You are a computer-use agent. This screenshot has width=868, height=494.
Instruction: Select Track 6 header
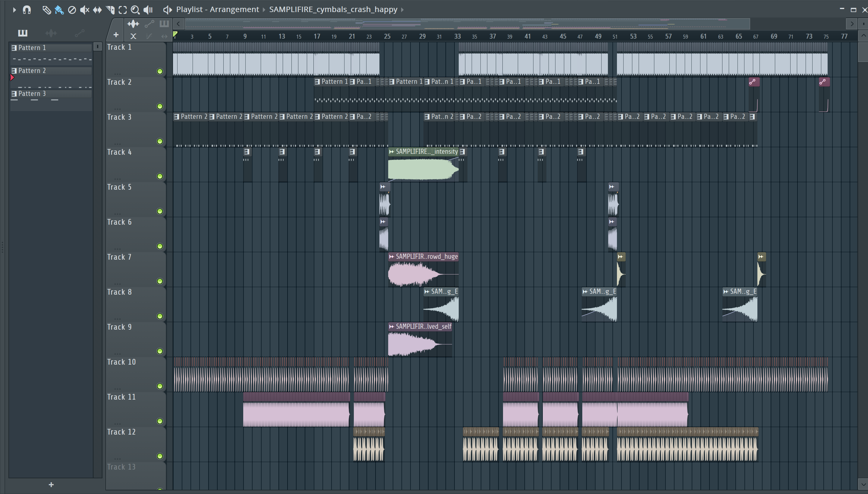click(x=136, y=234)
